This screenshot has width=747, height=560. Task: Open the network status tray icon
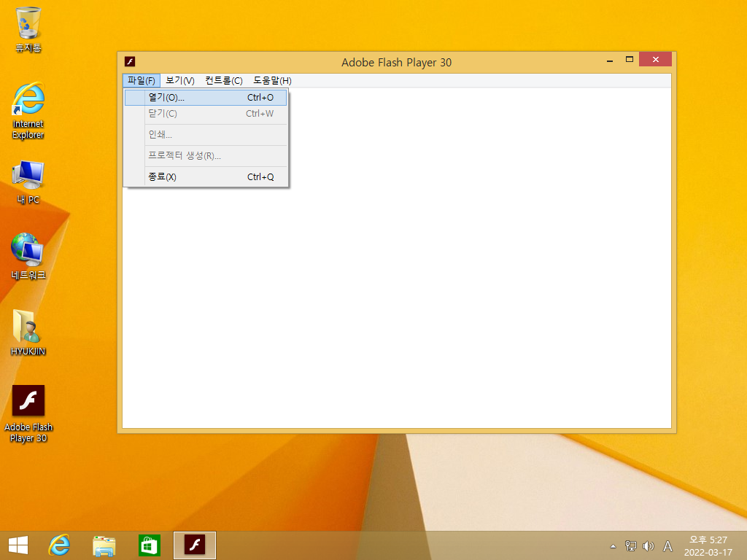631,546
